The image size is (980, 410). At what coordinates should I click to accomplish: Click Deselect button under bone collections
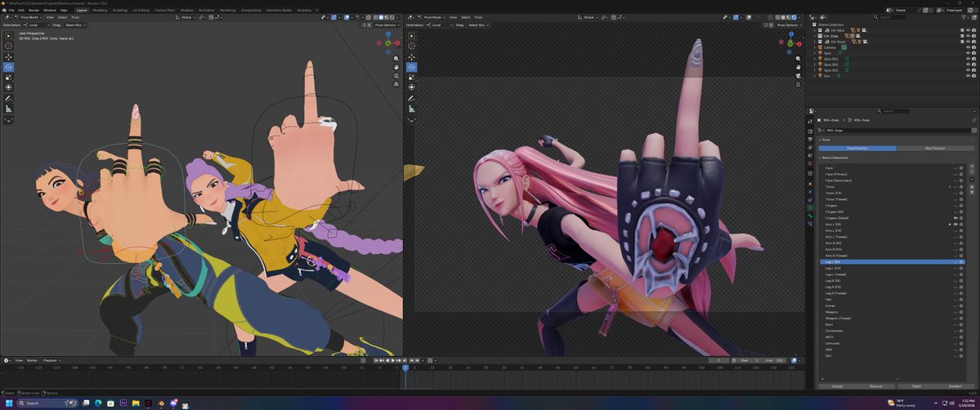[955, 386]
